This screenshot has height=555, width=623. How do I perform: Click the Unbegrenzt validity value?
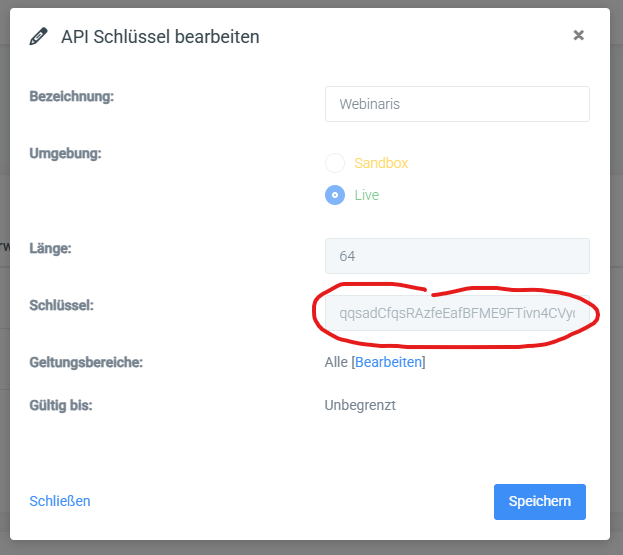pos(360,405)
